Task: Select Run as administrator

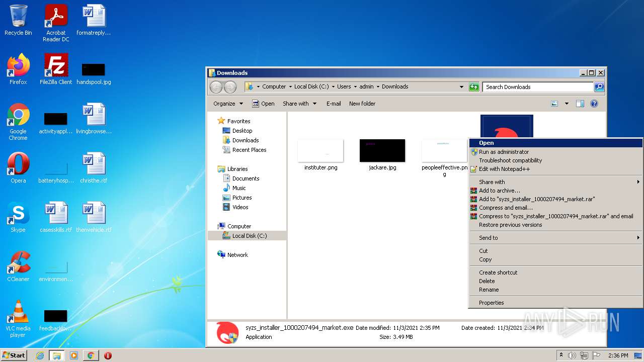Action: pos(556,152)
